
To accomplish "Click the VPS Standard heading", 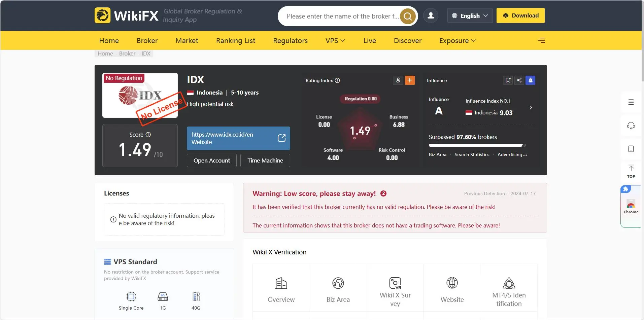I will tap(135, 262).
